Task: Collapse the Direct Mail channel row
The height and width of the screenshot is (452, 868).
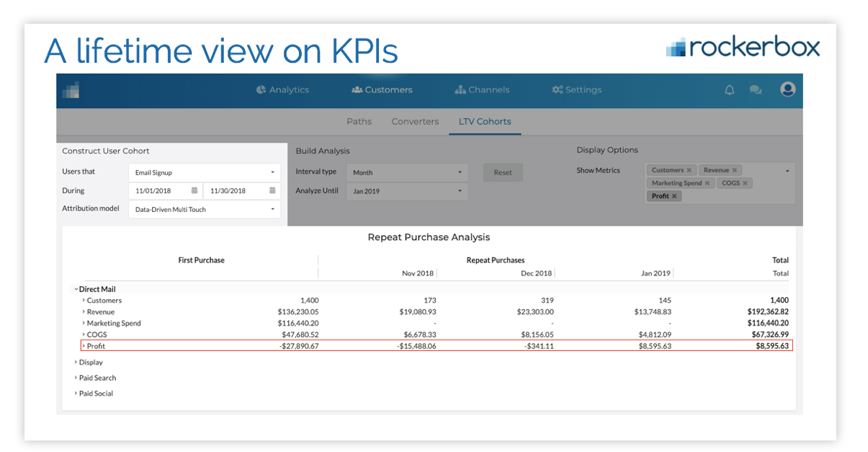Action: pos(76,289)
